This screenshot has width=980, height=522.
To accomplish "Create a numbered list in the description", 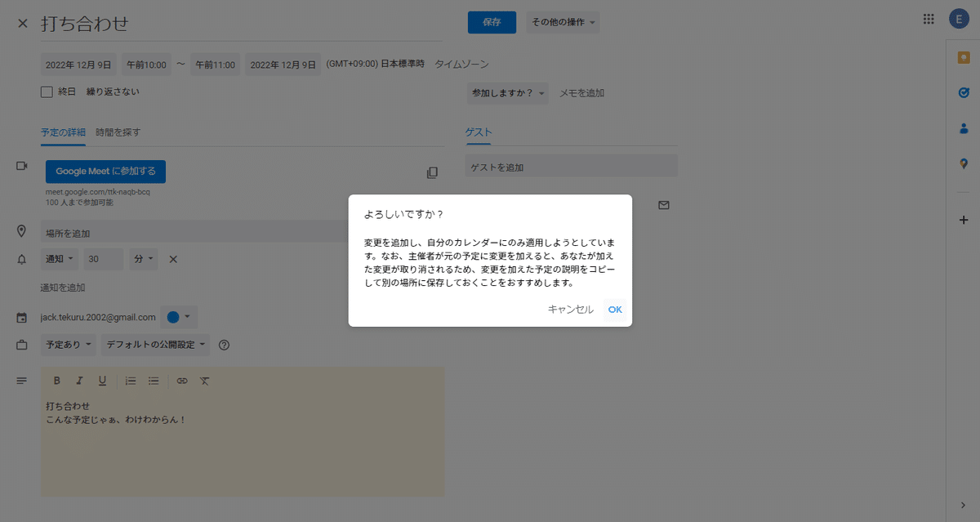I will coord(130,380).
